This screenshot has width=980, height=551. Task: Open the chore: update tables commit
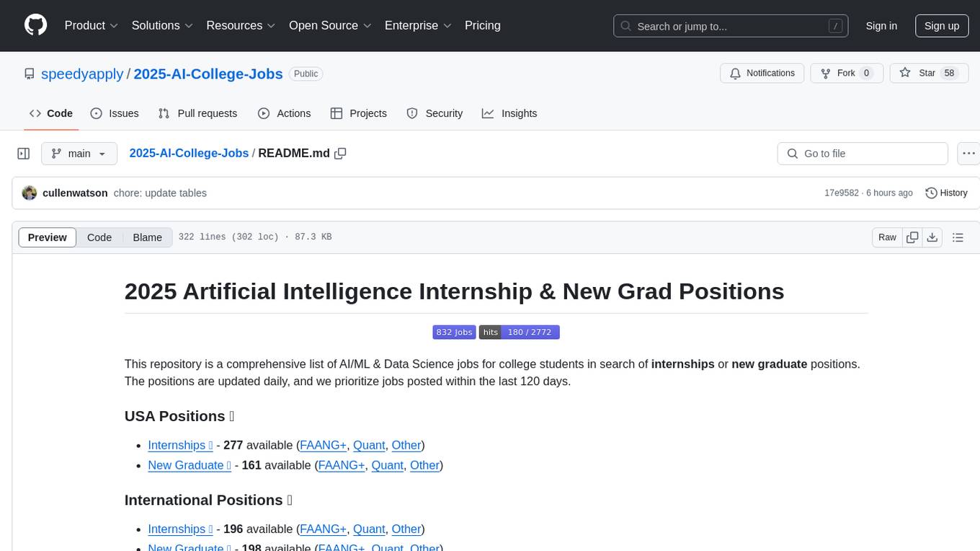(160, 193)
